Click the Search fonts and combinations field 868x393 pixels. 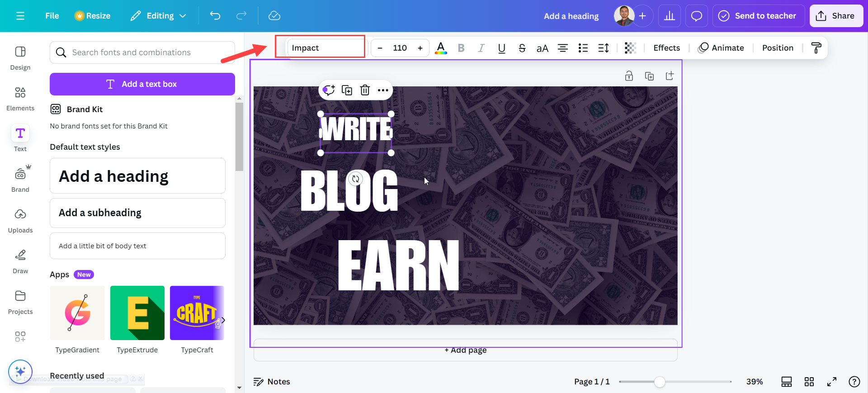pos(142,52)
